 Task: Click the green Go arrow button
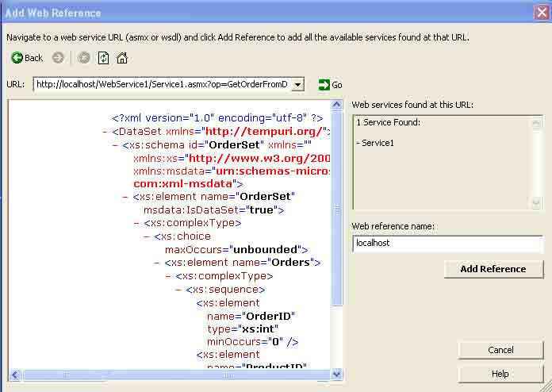[330, 85]
